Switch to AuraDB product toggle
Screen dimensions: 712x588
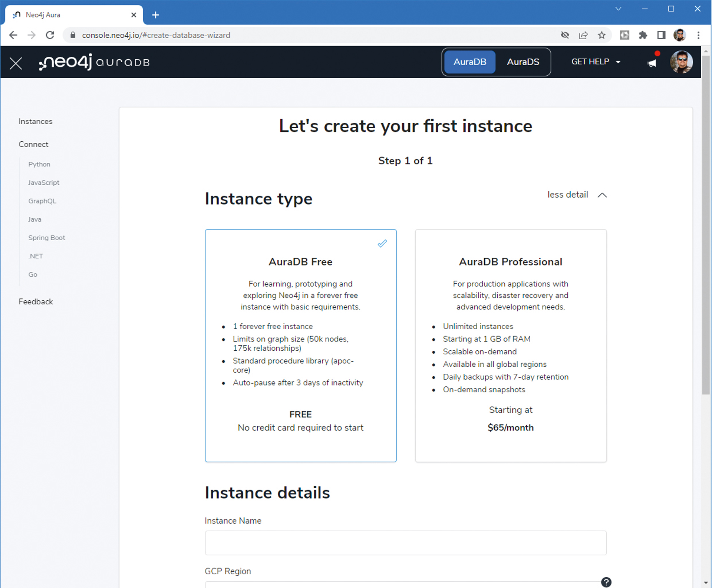coord(469,62)
